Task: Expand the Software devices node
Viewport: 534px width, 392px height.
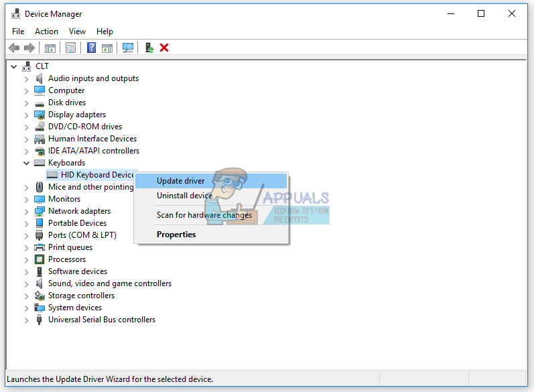Action: 27,272
